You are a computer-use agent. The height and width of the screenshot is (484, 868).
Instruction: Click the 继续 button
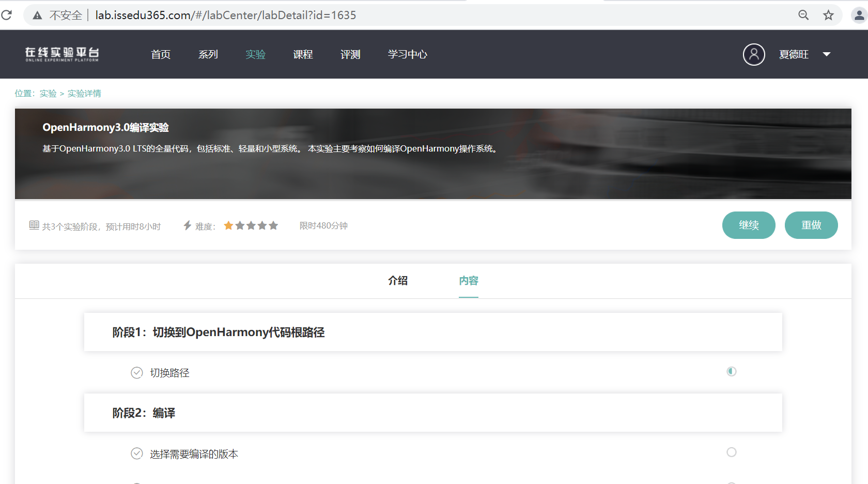coord(749,225)
